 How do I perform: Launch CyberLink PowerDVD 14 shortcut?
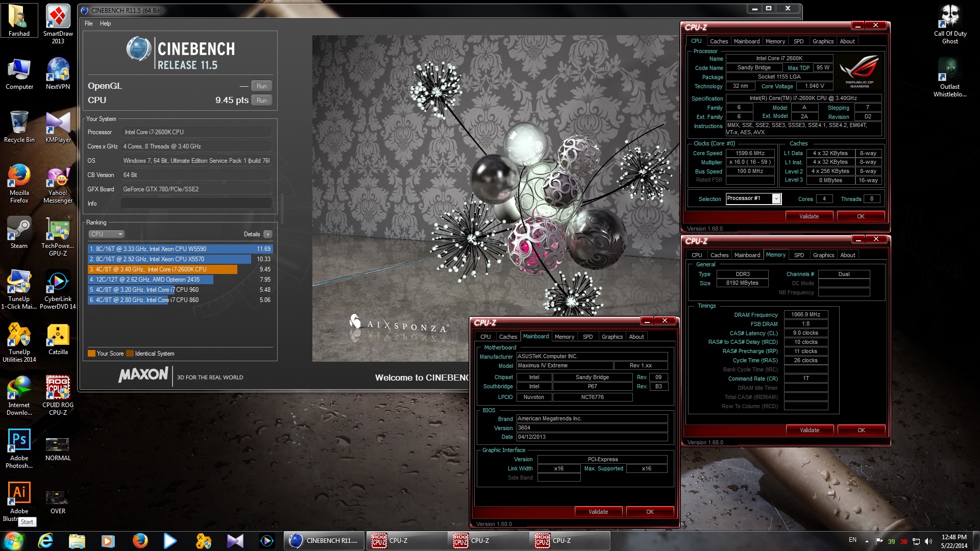coord(58,289)
